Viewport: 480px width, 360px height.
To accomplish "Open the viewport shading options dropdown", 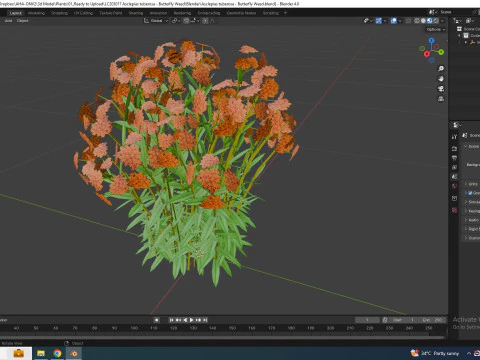I will pyautogui.click(x=443, y=21).
